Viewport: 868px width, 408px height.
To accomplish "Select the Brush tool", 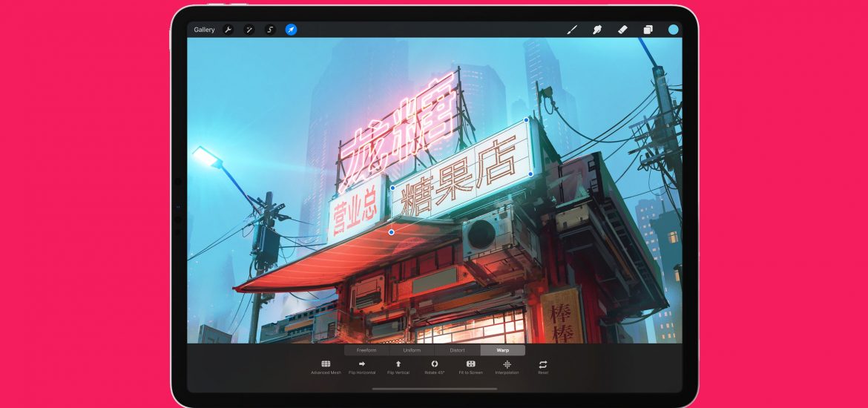I will tap(573, 30).
